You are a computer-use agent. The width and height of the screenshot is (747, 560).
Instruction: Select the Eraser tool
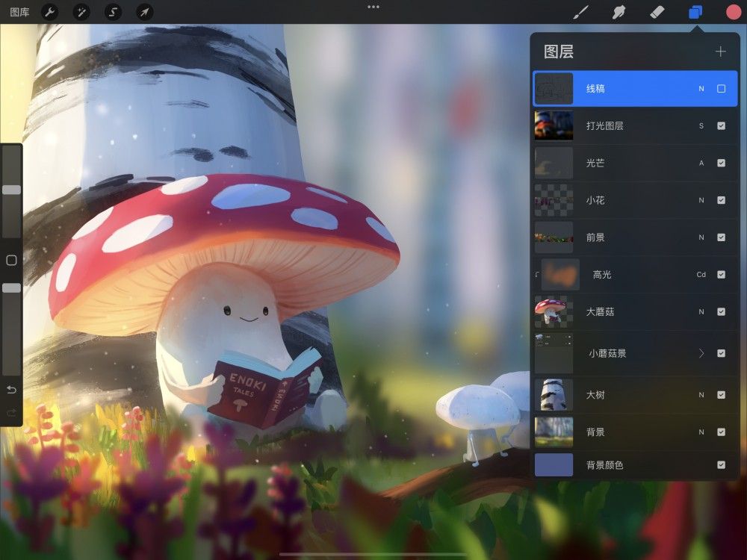tap(657, 11)
